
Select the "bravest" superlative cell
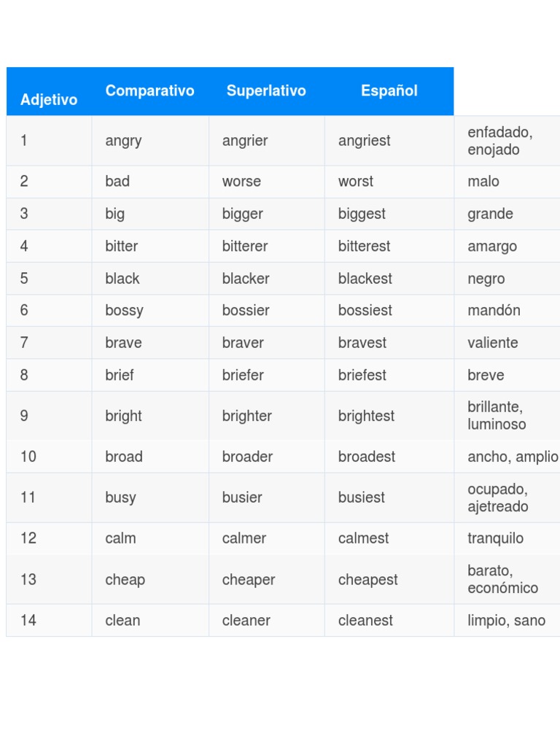click(362, 343)
